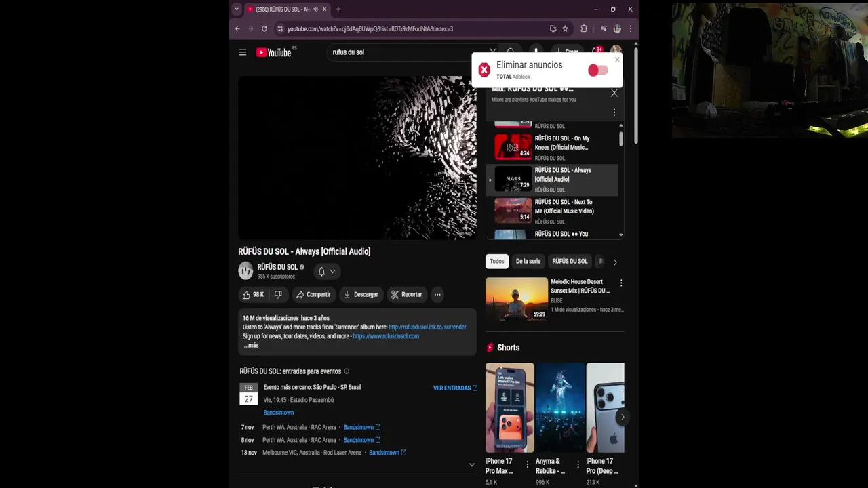Select Always [Official Audio] in playlist

[553, 180]
